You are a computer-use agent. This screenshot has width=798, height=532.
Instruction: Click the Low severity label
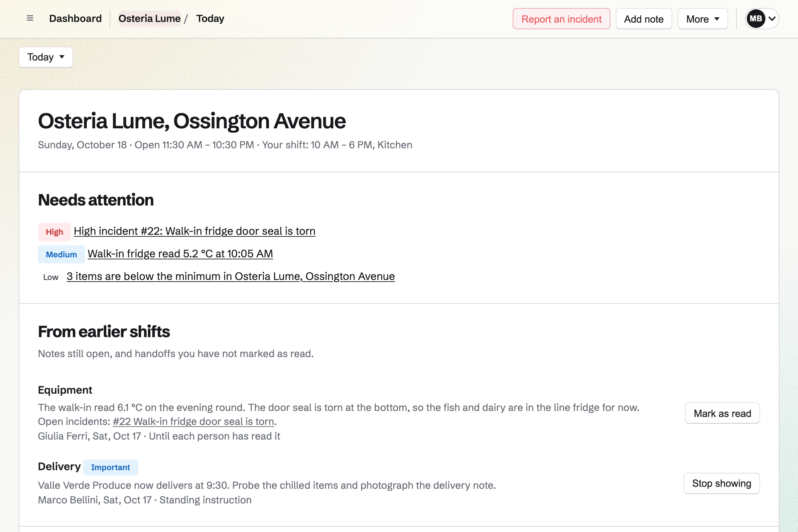coord(51,277)
